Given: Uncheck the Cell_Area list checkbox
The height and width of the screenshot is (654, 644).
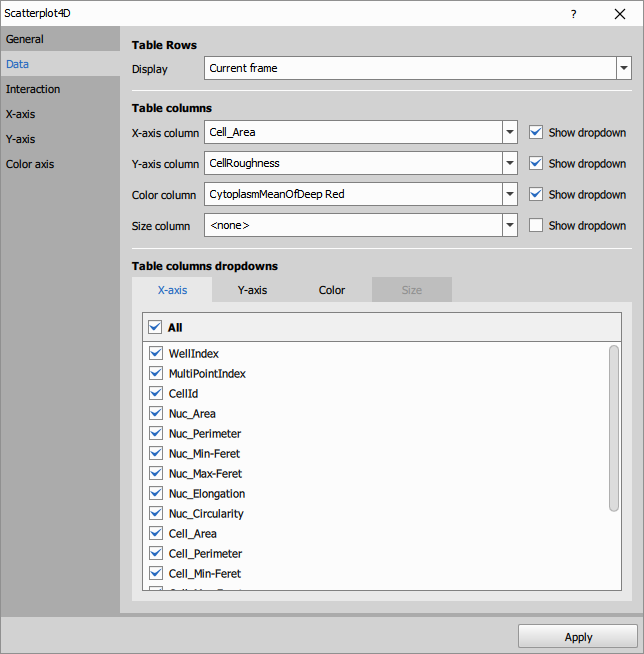Looking at the screenshot, I should [x=156, y=533].
